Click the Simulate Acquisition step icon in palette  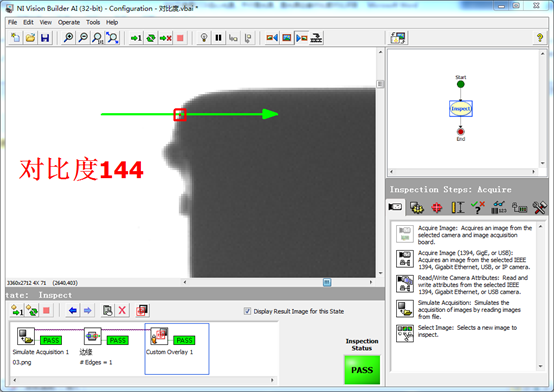[405, 309]
